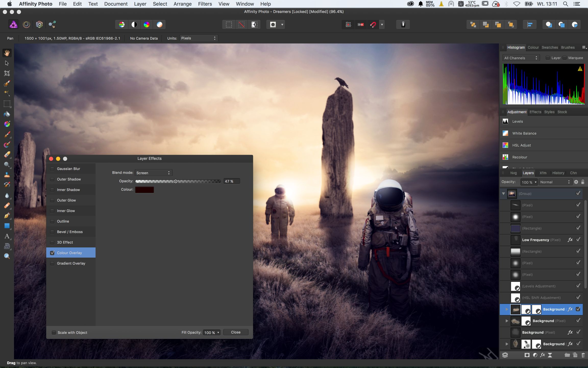The height and width of the screenshot is (368, 588).
Task: Select the Rectangle shape tool
Action: click(x=7, y=226)
